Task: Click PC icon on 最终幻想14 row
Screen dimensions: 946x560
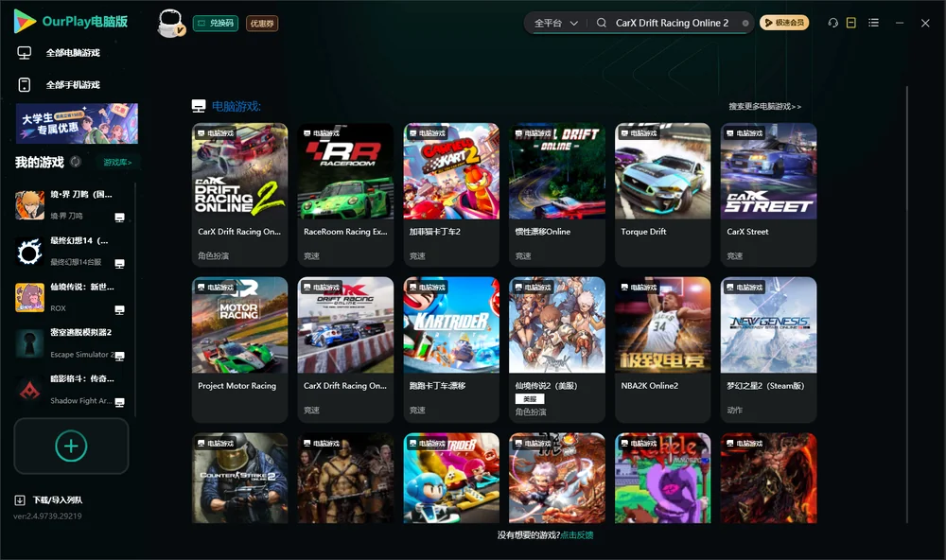Action: tap(119, 264)
